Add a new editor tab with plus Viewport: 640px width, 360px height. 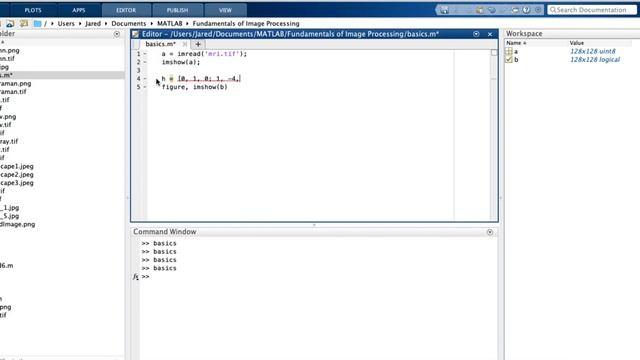click(198, 44)
